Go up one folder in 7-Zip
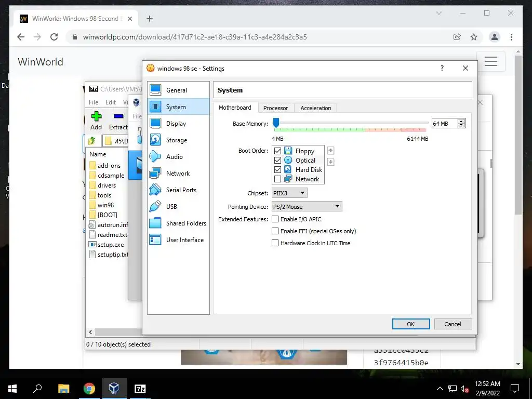 (91, 140)
